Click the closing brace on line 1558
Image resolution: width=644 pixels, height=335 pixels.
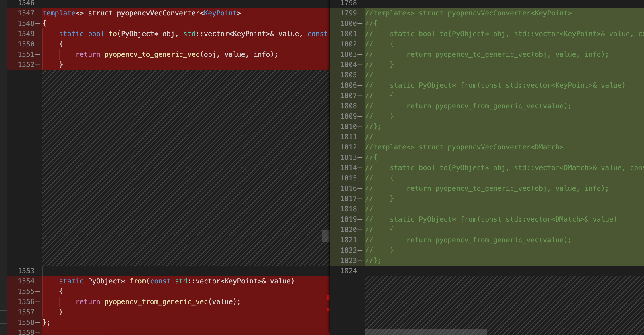tap(46, 322)
